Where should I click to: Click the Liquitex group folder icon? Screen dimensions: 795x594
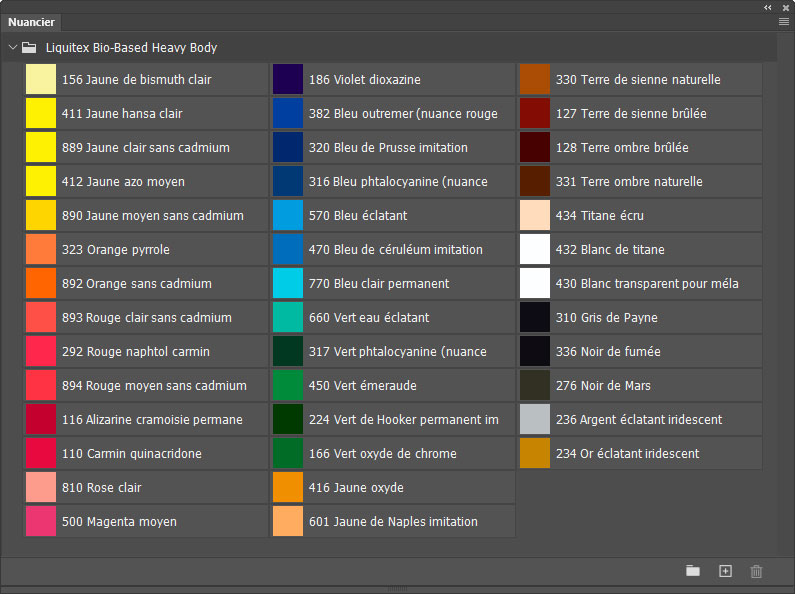click(29, 47)
